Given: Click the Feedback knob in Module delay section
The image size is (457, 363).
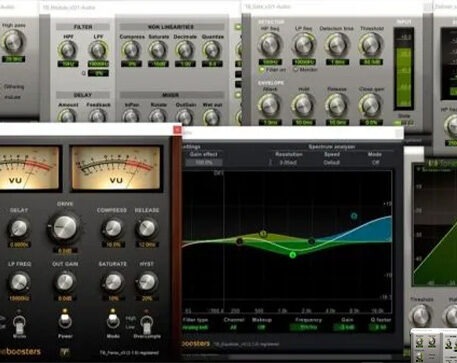Looking at the screenshot, I should 97,115.
